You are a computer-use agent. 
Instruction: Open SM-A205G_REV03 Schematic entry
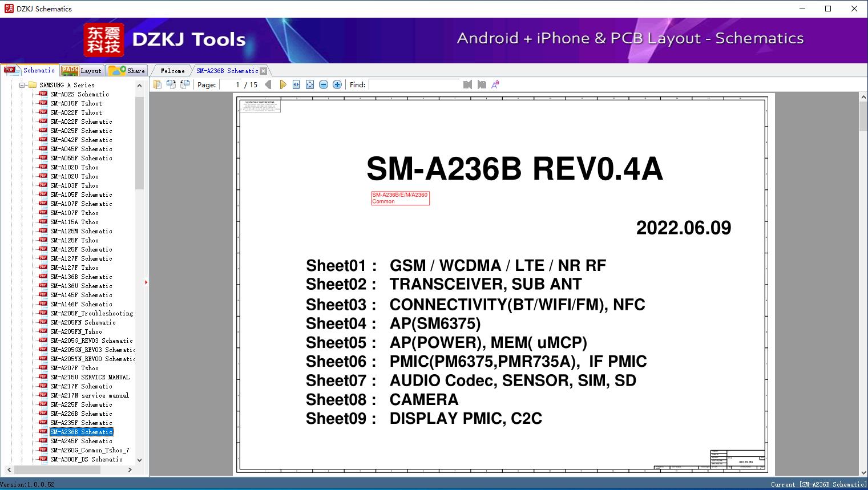coord(91,341)
